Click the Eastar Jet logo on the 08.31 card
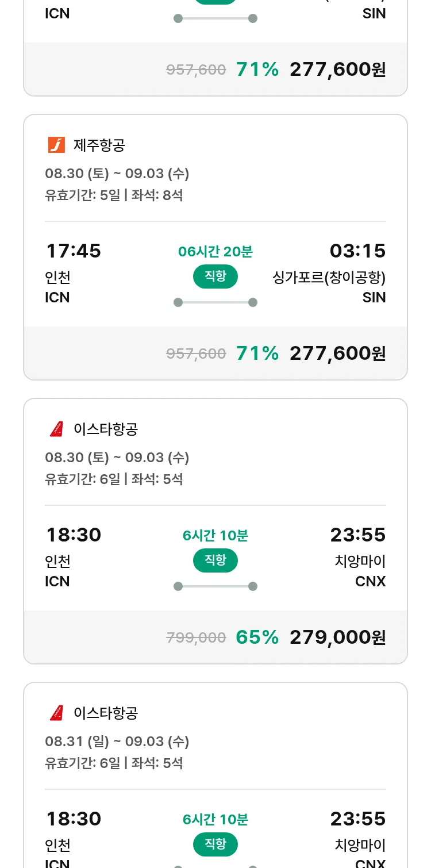431x868 pixels. click(56, 713)
